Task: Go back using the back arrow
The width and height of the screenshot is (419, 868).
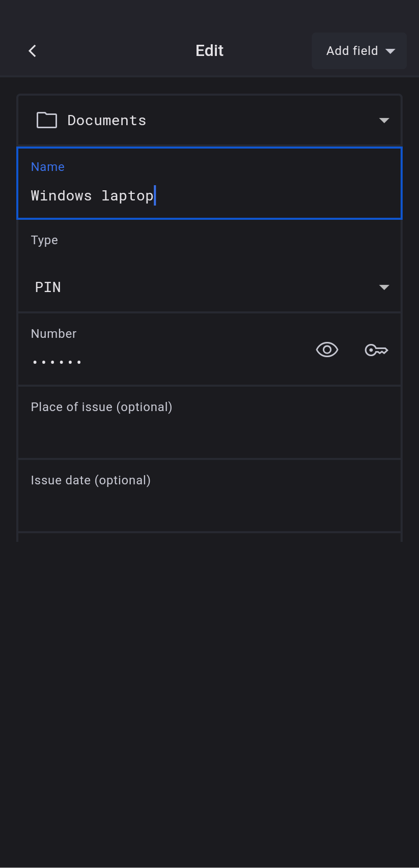Action: click(33, 51)
